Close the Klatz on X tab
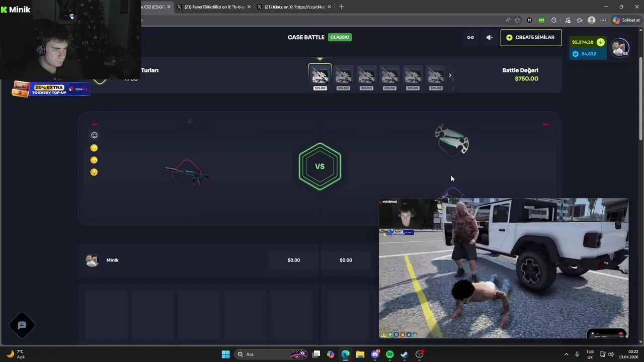Viewport: 644px width, 362px height. [x=330, y=7]
